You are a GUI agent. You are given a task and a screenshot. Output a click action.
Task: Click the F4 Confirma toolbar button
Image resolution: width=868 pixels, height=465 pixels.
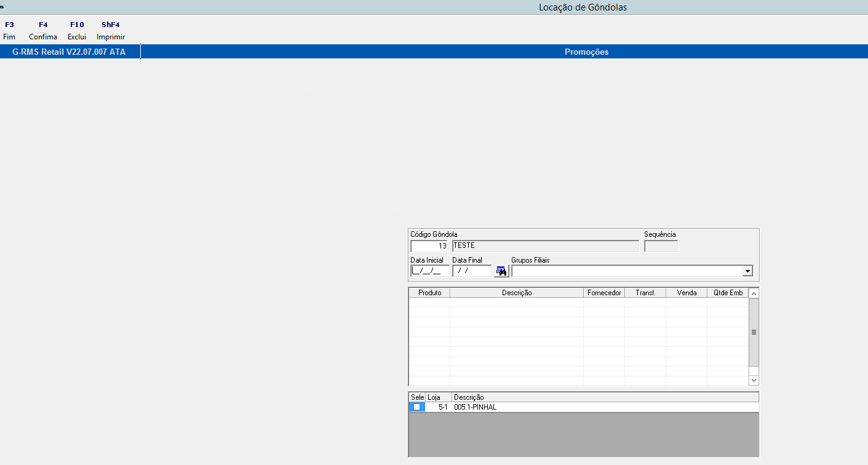(x=43, y=31)
